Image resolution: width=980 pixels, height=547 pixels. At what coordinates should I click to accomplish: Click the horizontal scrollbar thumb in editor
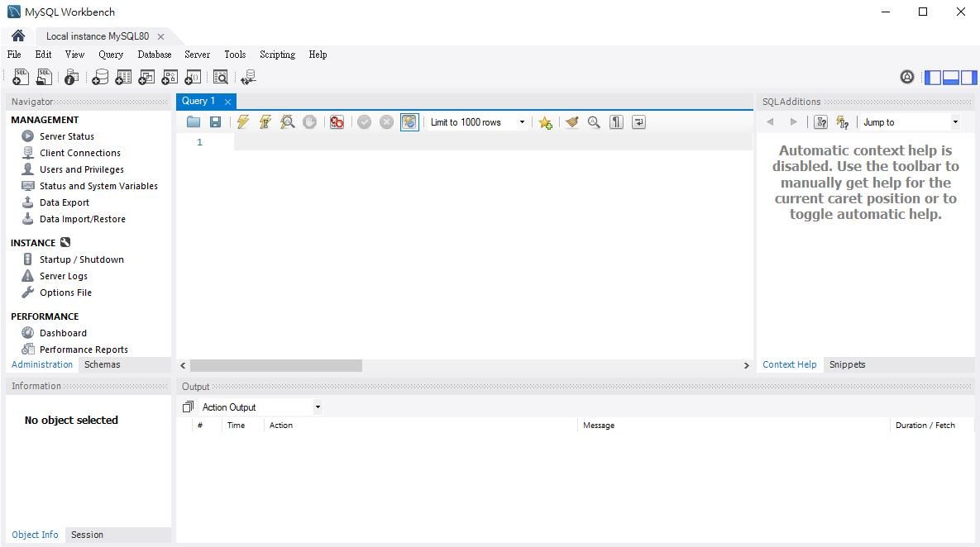pyautogui.click(x=275, y=365)
